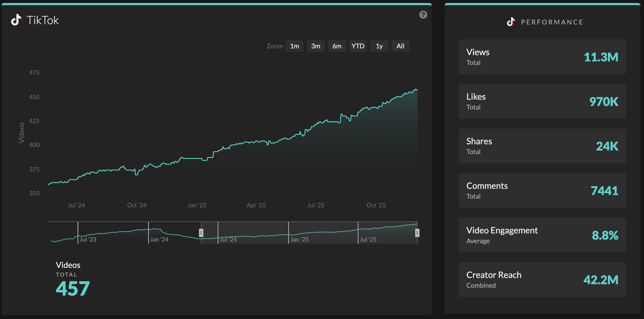Select the All zoom option

(x=400, y=46)
